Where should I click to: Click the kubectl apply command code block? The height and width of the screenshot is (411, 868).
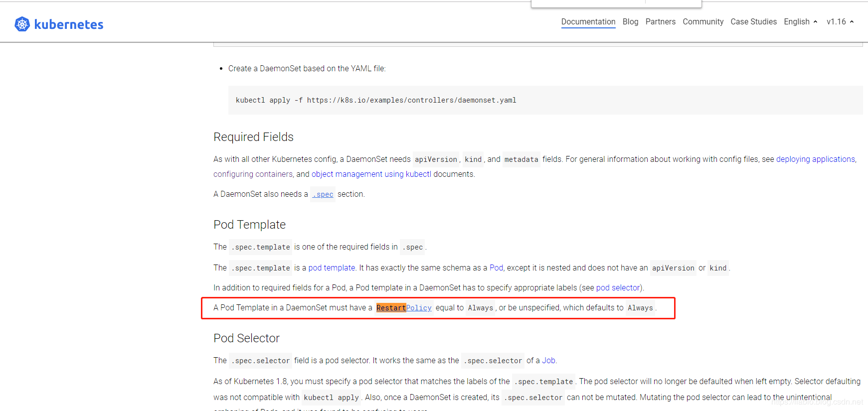point(376,100)
